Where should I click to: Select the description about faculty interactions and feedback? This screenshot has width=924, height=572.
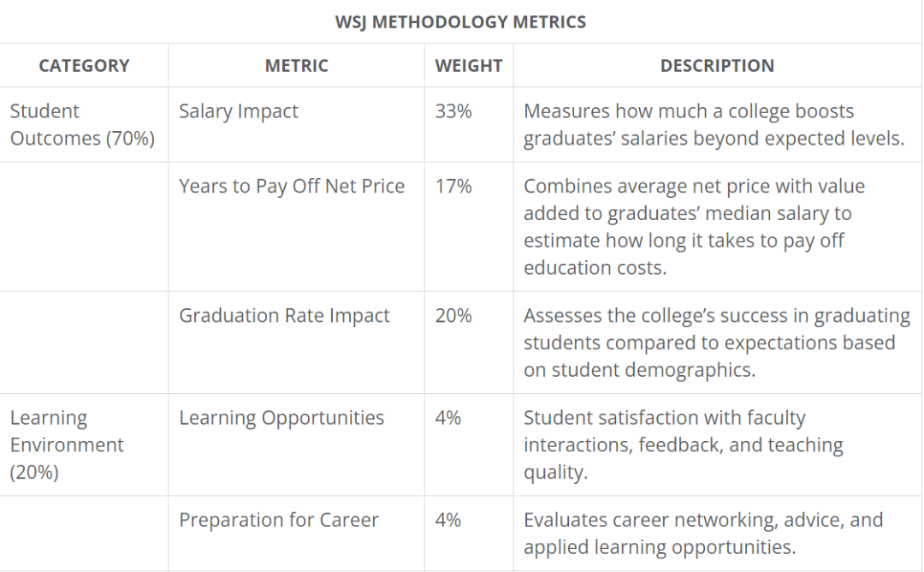pos(683,444)
